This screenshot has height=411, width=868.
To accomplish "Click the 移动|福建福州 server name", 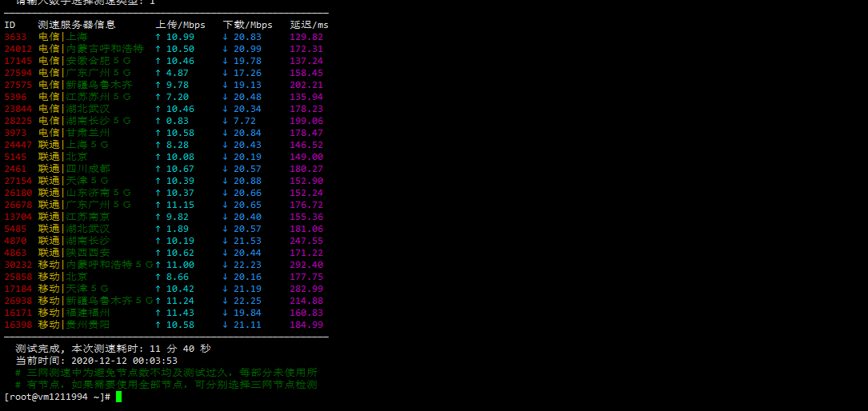I will click(74, 313).
